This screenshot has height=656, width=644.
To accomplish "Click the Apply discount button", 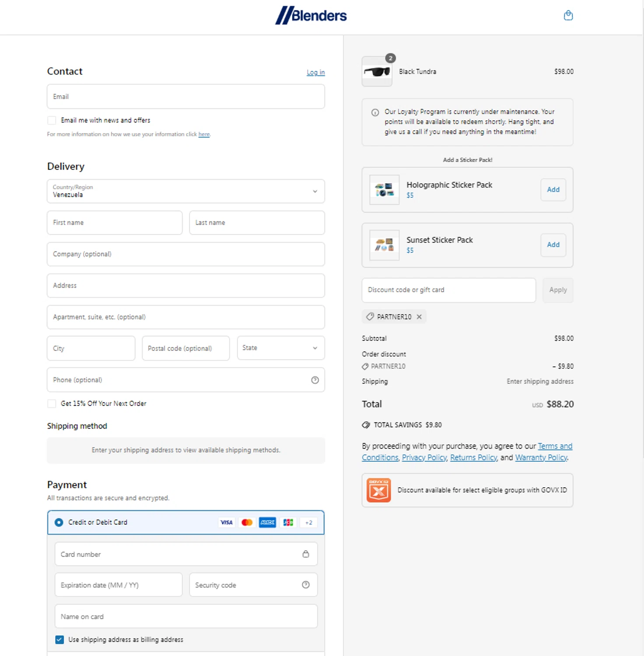I will 558,290.
